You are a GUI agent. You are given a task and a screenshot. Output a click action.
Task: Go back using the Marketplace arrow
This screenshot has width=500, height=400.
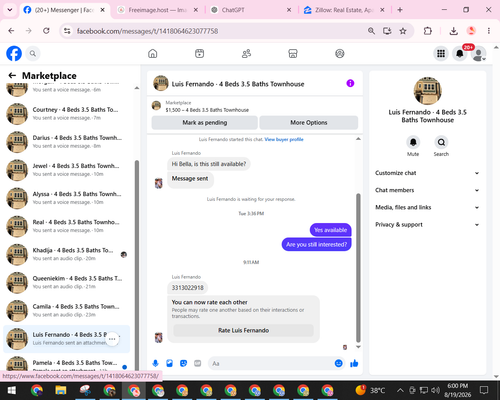(x=12, y=76)
